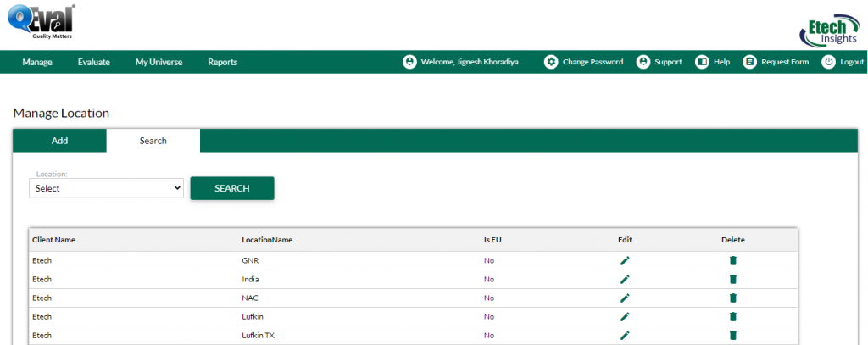
Task: Select the NAC location name cell
Action: coord(250,298)
